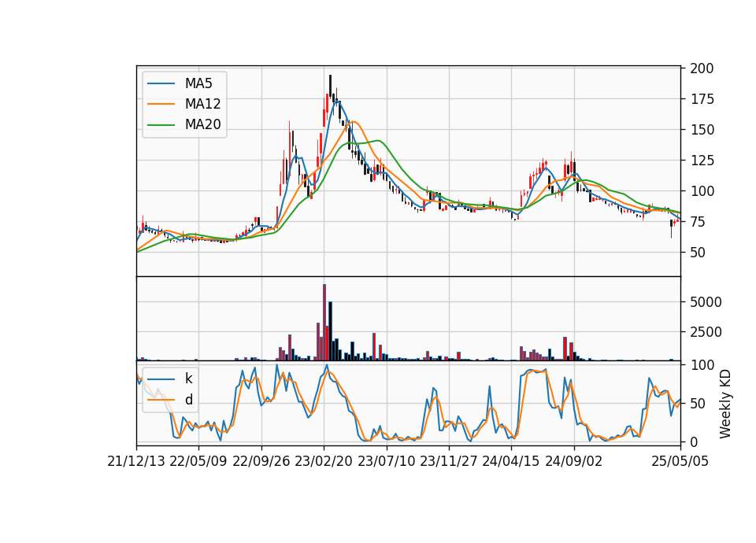Viewport: 756px width, 543px height.
Task: Select the 23/11/27 date tick label
Action: click(449, 461)
